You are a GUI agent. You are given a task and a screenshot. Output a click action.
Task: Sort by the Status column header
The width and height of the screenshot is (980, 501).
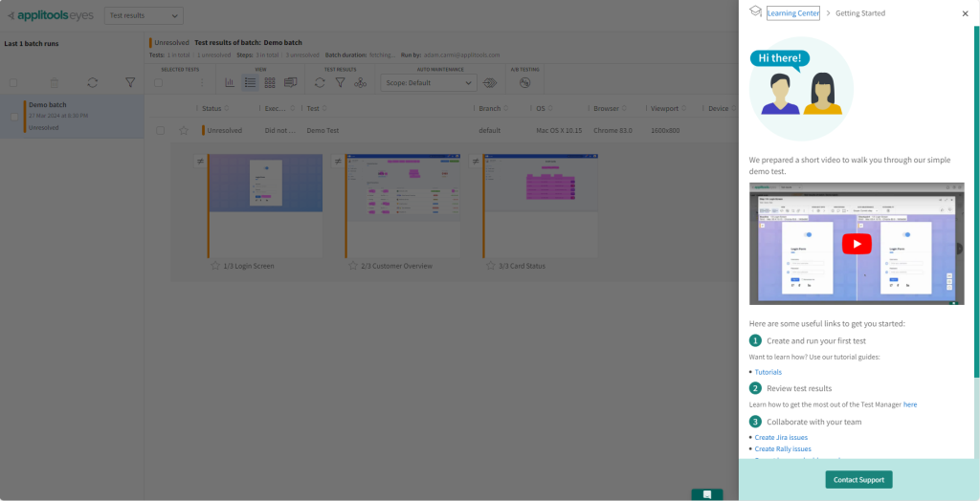pyautogui.click(x=212, y=109)
